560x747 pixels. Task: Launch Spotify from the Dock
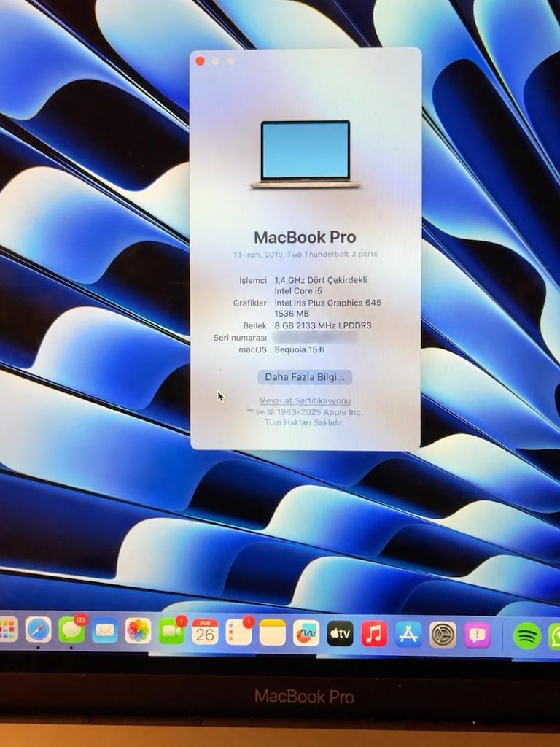(526, 636)
